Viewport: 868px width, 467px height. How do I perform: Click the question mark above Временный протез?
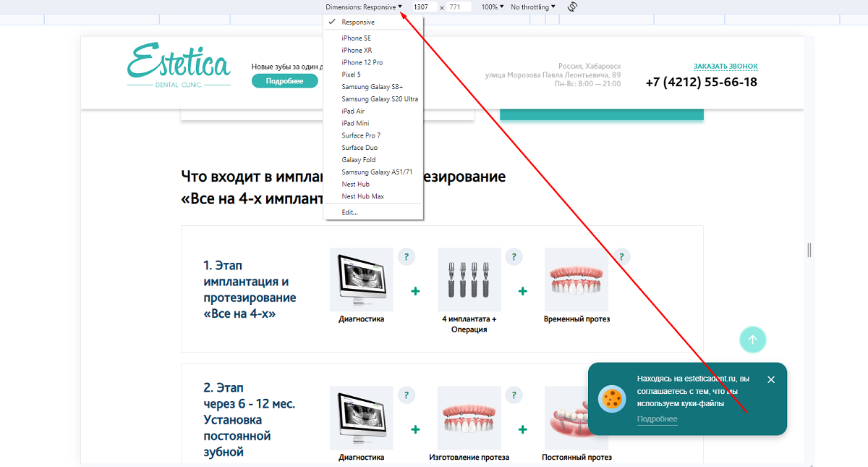pos(621,256)
